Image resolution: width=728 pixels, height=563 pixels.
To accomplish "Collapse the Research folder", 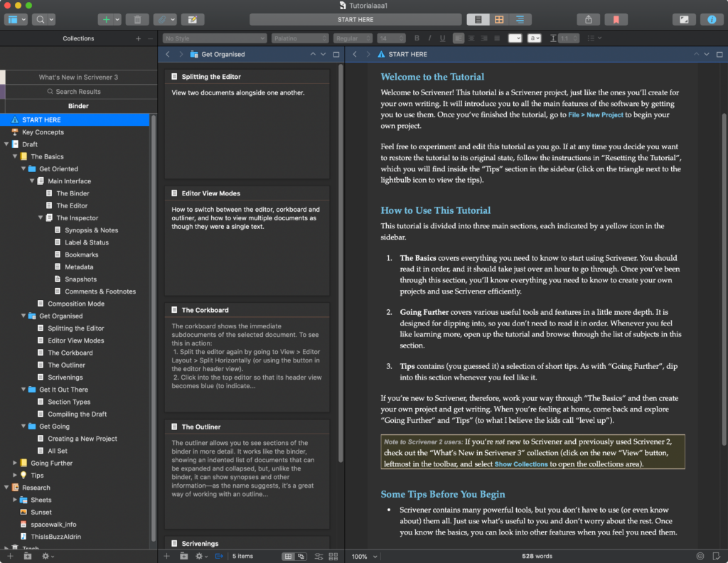I will [6, 488].
